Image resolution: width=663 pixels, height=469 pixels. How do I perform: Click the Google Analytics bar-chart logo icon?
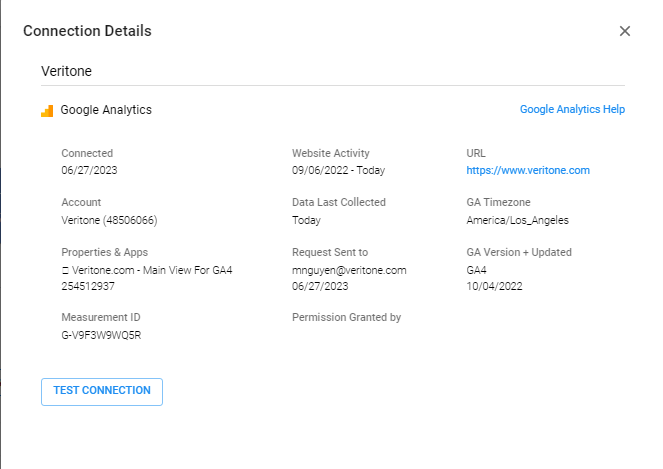pyautogui.click(x=47, y=110)
